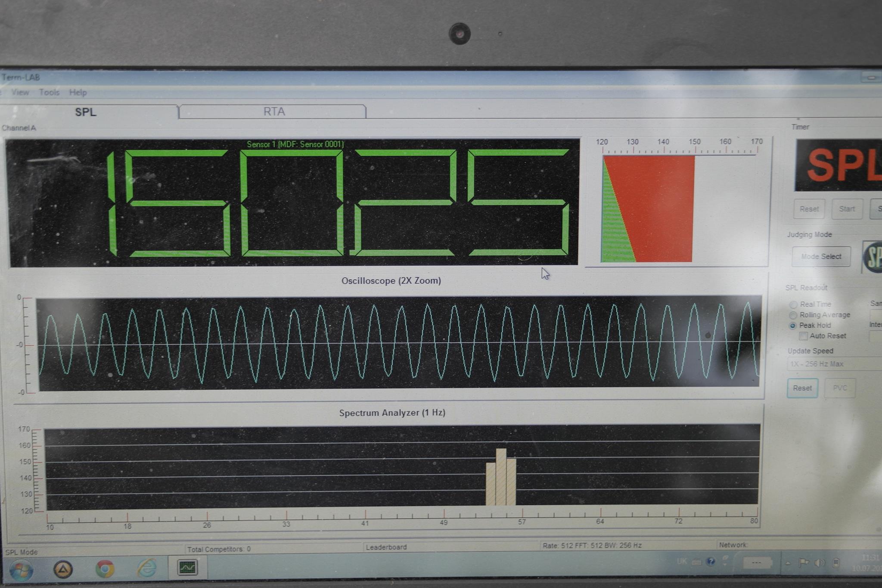882x588 pixels.
Task: Switch to the RTA tab
Action: [x=274, y=112]
